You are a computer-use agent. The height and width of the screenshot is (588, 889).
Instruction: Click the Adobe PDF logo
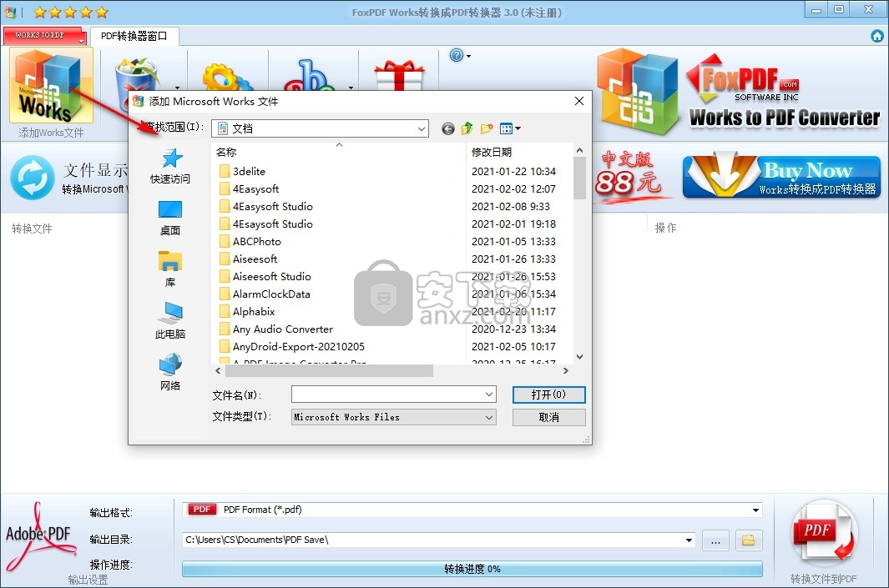click(40, 535)
